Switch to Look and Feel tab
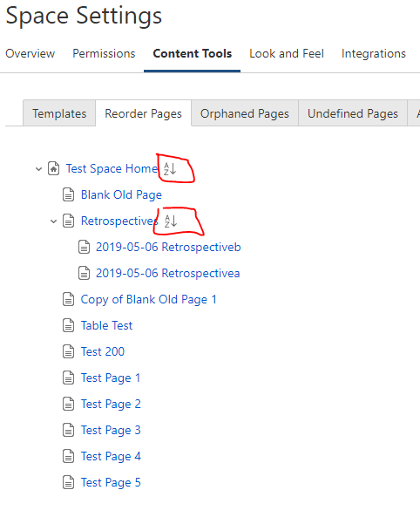 coord(287,53)
